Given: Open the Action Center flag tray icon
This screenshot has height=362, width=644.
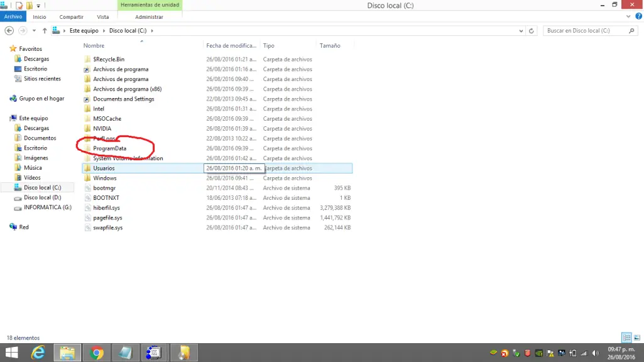Looking at the screenshot, I should pos(550,353).
